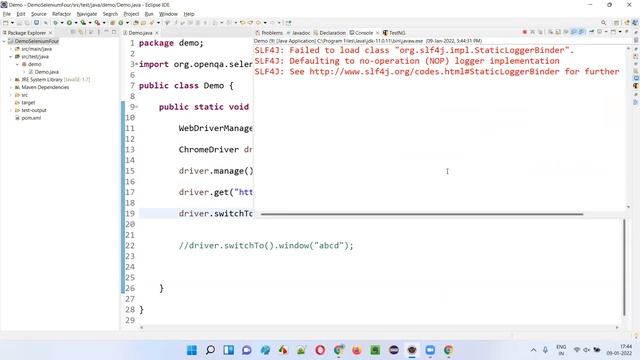
Task: Click the taskbar Search magnifier icon
Action: (x=210, y=350)
